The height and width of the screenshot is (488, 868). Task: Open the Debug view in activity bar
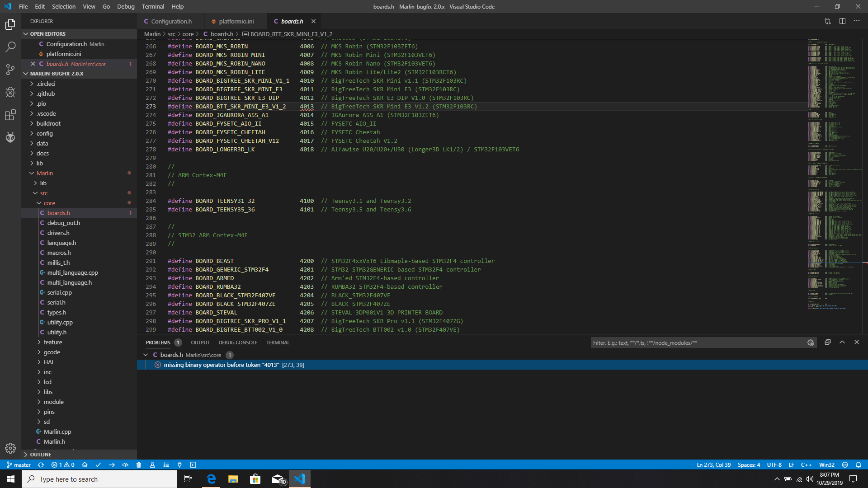[10, 92]
